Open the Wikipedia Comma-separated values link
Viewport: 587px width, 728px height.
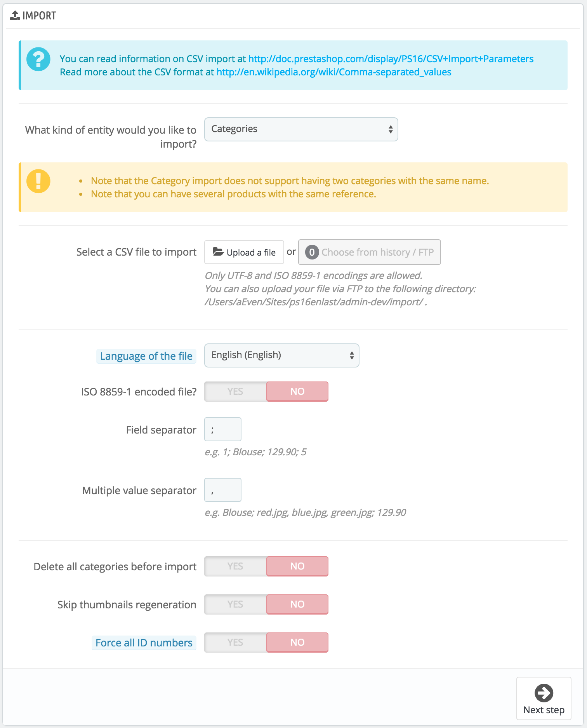coord(333,72)
